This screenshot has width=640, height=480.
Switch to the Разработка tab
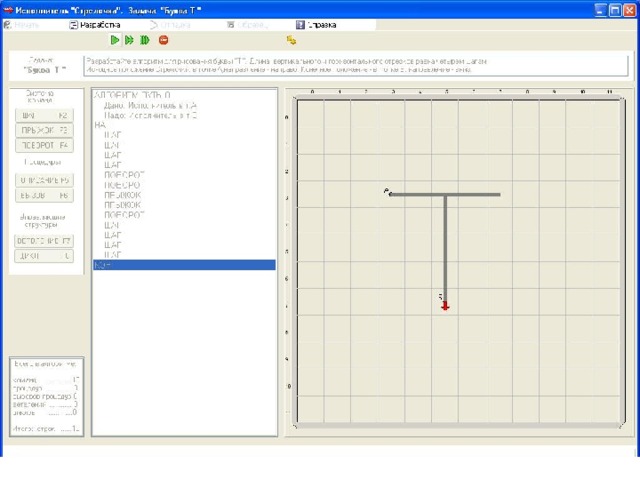coord(95,25)
